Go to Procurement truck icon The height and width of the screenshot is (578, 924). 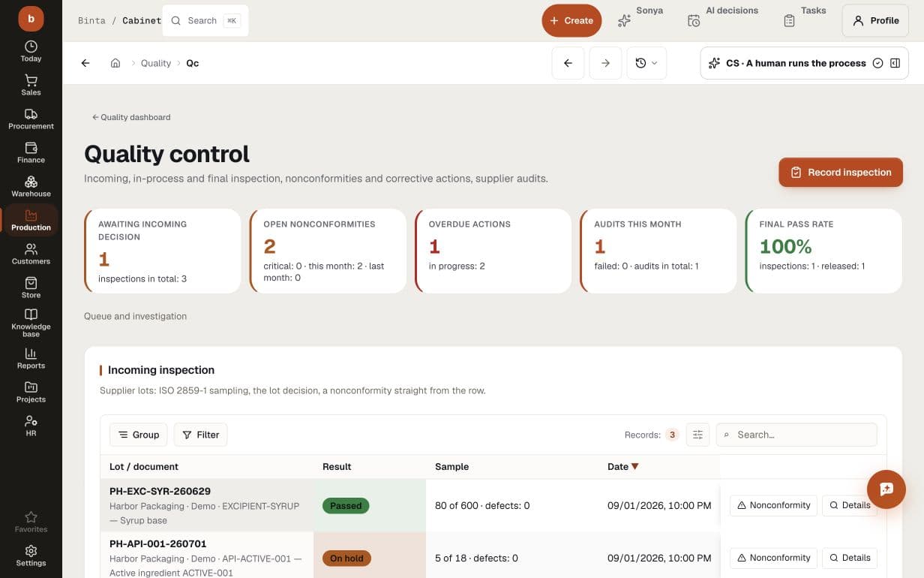click(x=31, y=114)
